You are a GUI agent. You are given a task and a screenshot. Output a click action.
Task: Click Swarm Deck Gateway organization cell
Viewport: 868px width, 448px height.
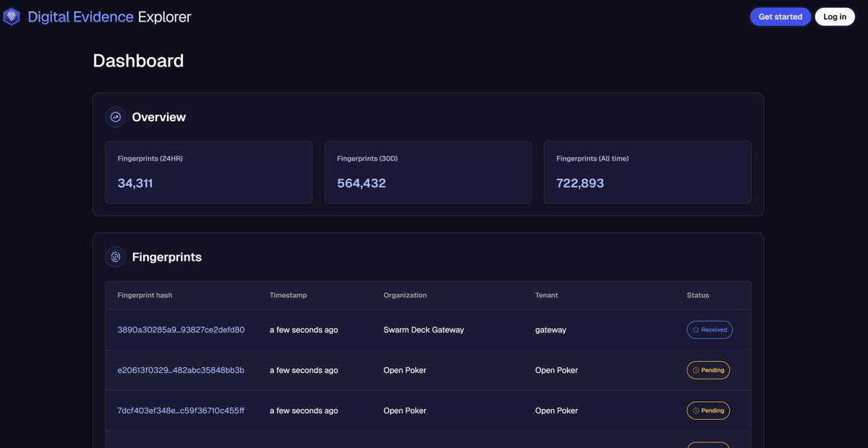[424, 329]
